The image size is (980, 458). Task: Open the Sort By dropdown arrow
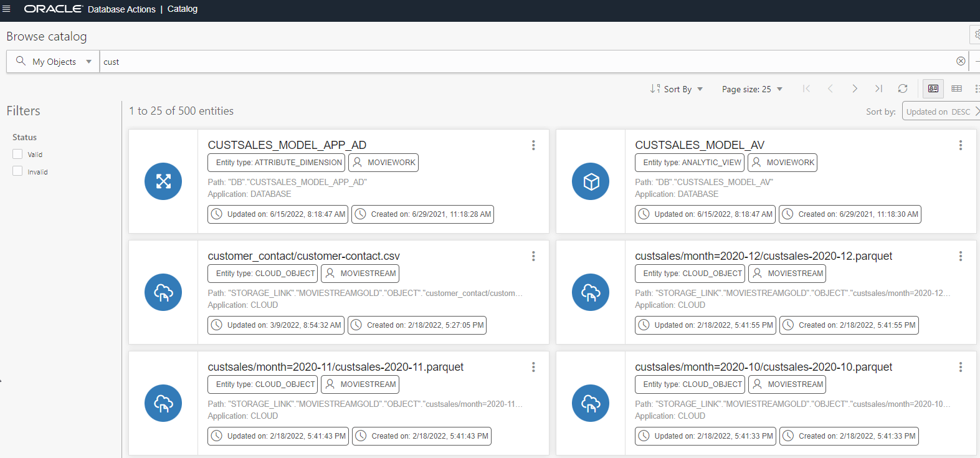(x=700, y=89)
